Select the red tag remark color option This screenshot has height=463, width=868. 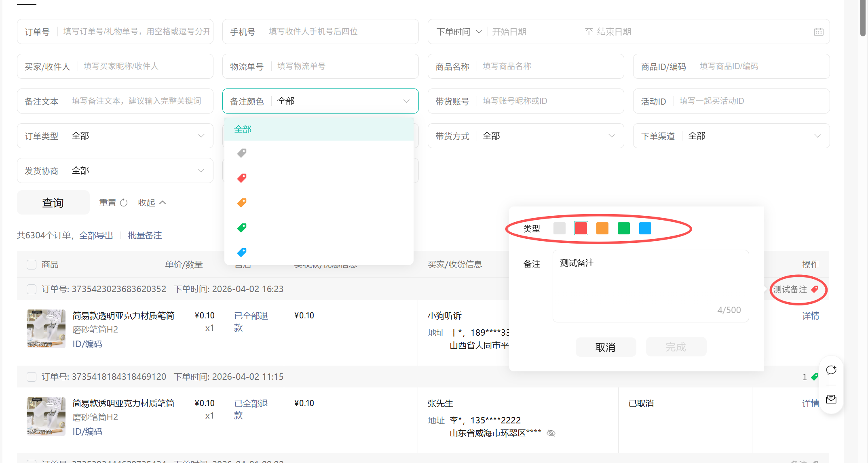tap(242, 178)
